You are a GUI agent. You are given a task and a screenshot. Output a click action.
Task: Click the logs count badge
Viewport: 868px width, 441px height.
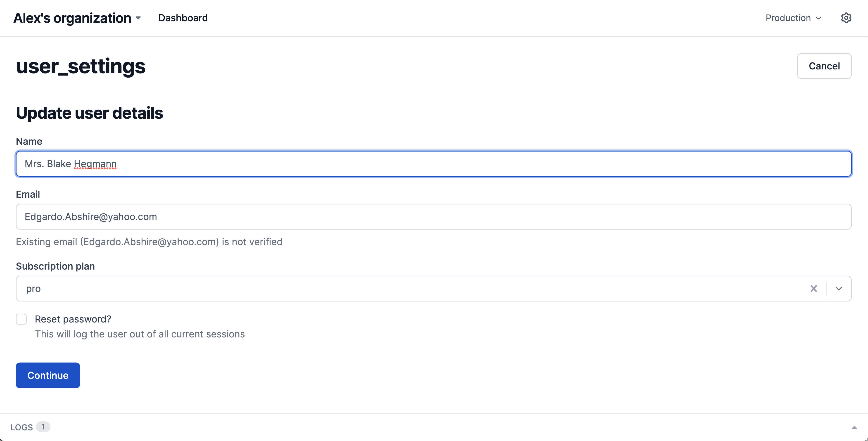coord(43,427)
